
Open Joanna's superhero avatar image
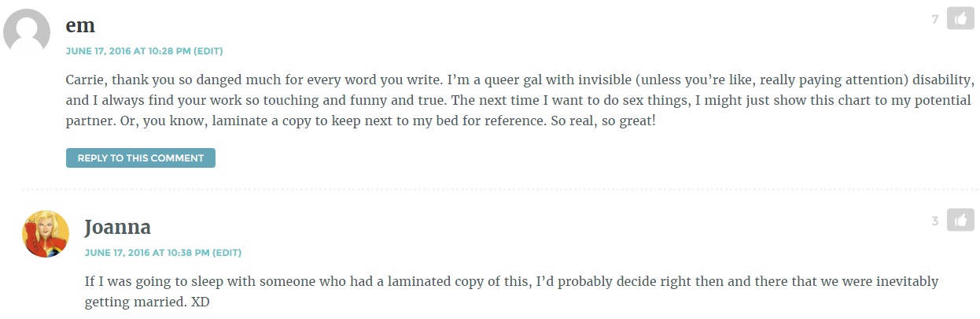[46, 234]
